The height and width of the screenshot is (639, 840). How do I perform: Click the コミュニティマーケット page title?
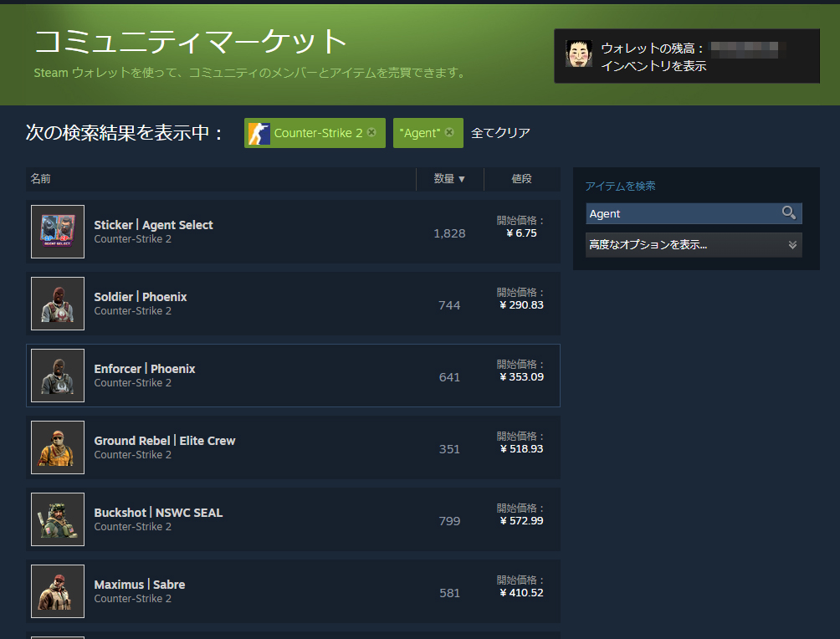tap(191, 42)
